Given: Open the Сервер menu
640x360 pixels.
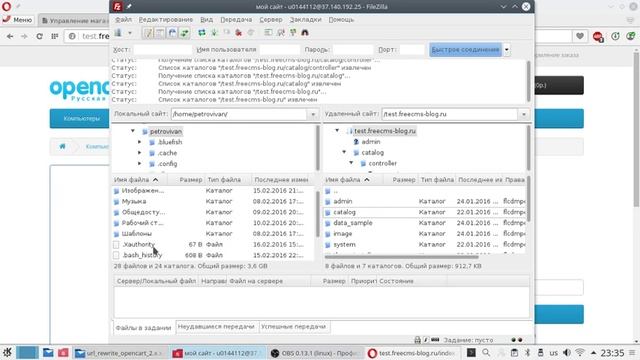Looking at the screenshot, I should click(x=271, y=20).
